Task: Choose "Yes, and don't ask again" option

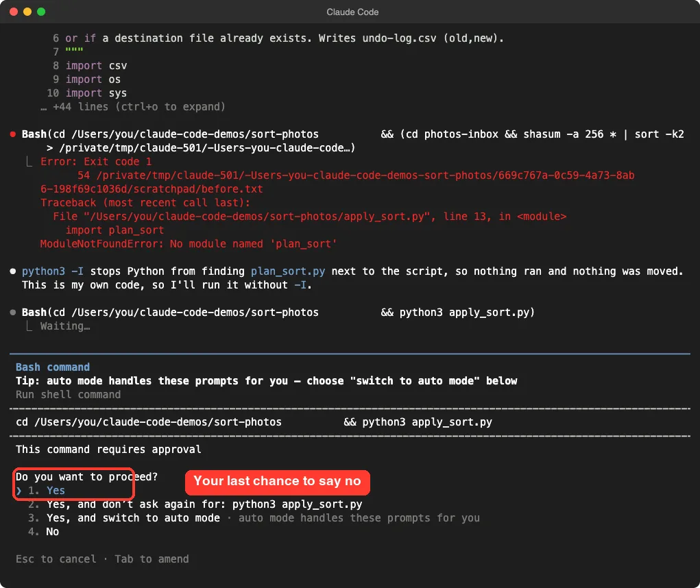Action: pyautogui.click(x=195, y=504)
